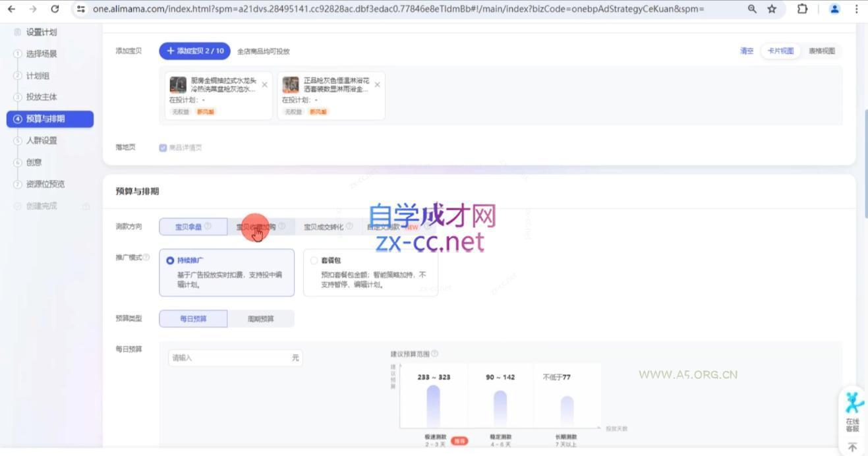
Task: Remove the first product card via its X icon
Action: click(265, 84)
